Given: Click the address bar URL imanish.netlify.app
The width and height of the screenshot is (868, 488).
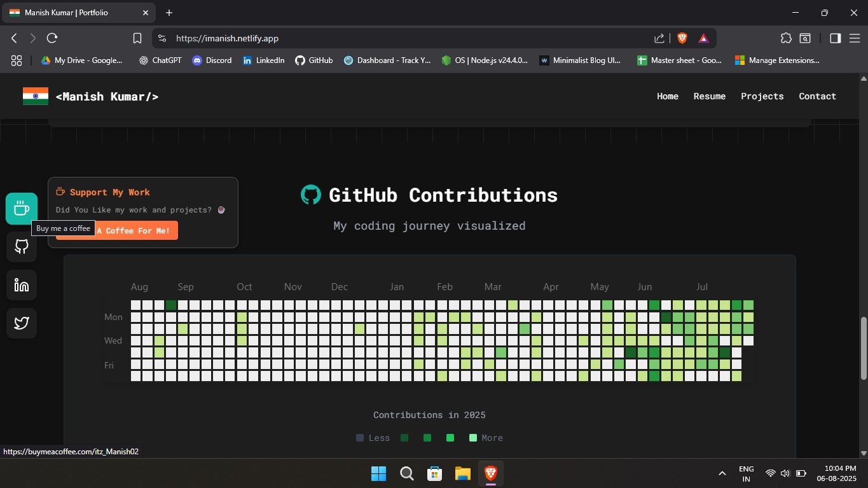Looking at the screenshot, I should tap(227, 38).
